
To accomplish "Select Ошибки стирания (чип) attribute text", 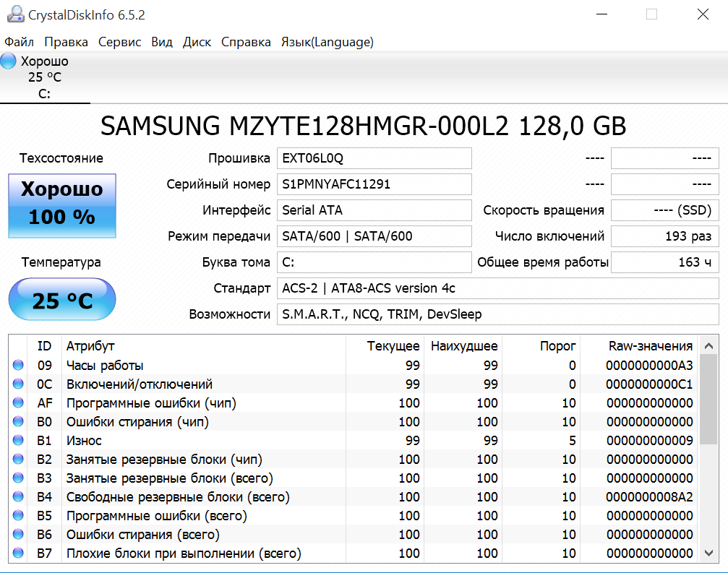I will pos(137,422).
